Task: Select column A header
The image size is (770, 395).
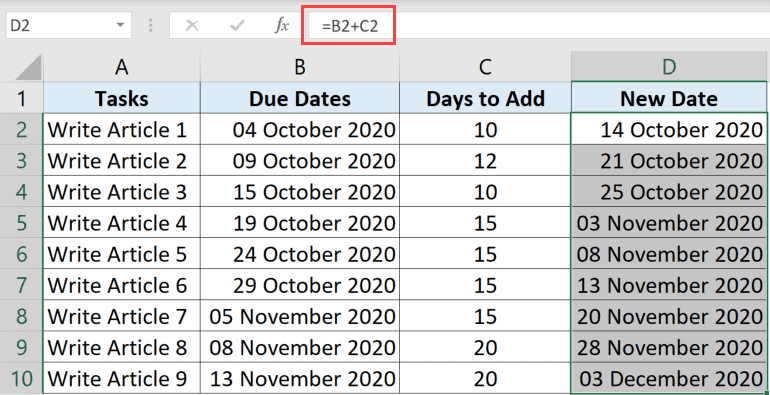Action: (x=122, y=67)
